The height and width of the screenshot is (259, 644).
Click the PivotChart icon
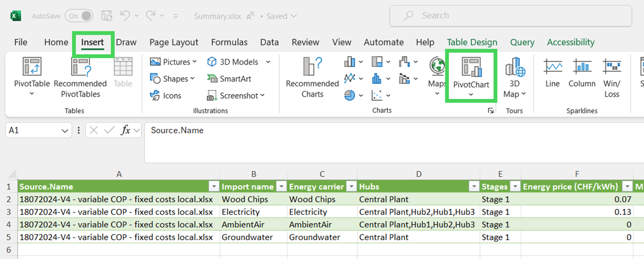[x=471, y=67]
